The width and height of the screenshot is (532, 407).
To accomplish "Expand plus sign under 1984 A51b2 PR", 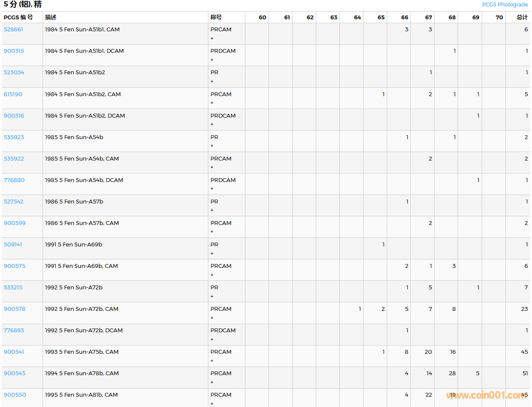I will [212, 81].
